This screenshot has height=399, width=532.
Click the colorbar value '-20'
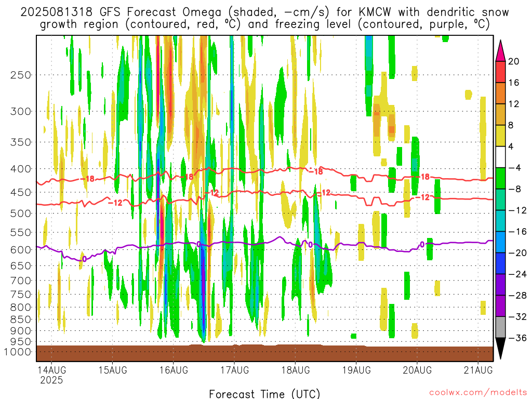[517, 253]
